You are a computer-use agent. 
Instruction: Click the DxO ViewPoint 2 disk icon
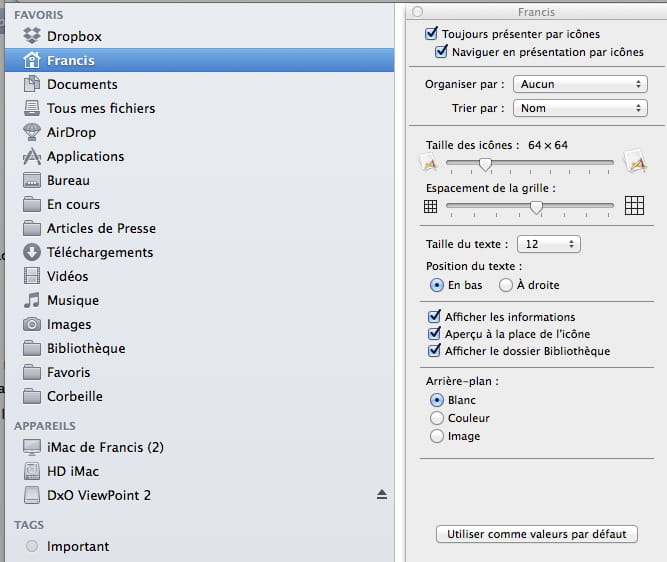[32, 495]
